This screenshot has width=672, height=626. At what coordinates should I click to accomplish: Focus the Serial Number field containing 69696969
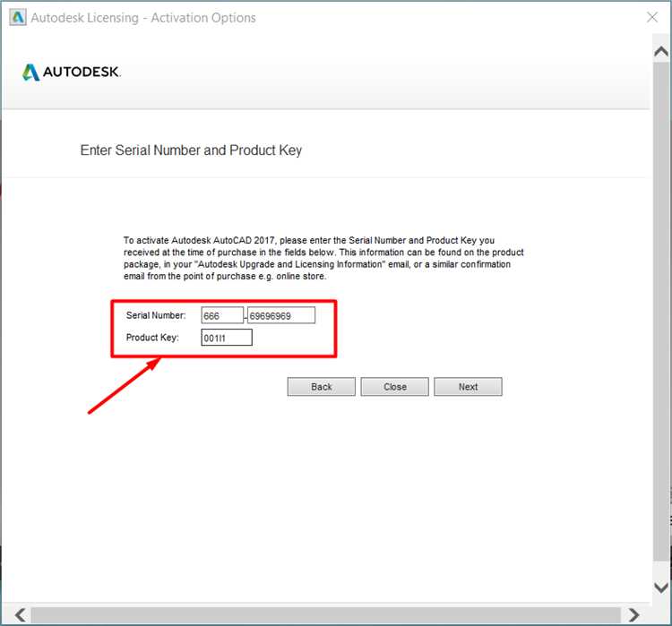pyautogui.click(x=281, y=315)
